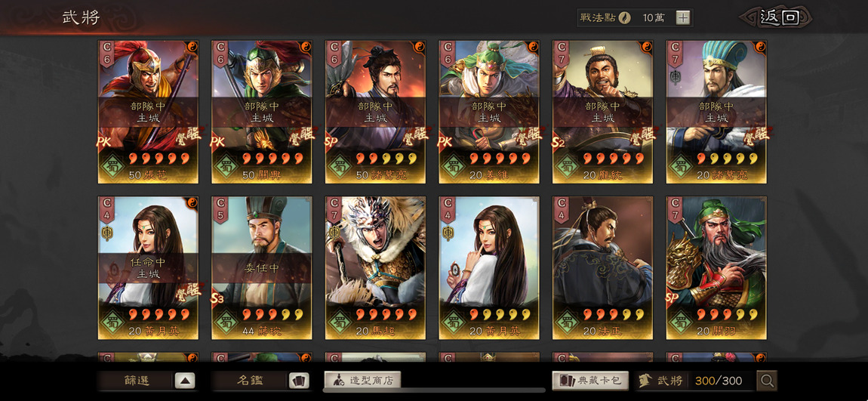Click the 武將 300/300 capacity counter
The width and height of the screenshot is (868, 401).
(695, 381)
